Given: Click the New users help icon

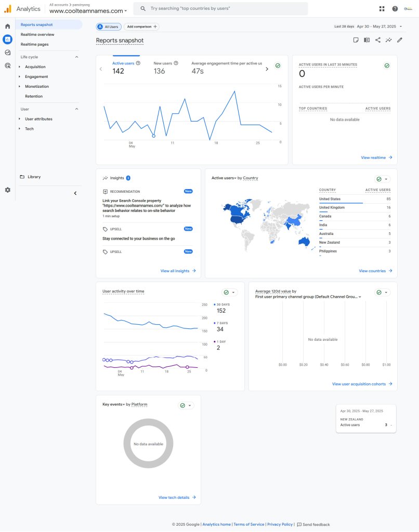Looking at the screenshot, I should [x=176, y=63].
